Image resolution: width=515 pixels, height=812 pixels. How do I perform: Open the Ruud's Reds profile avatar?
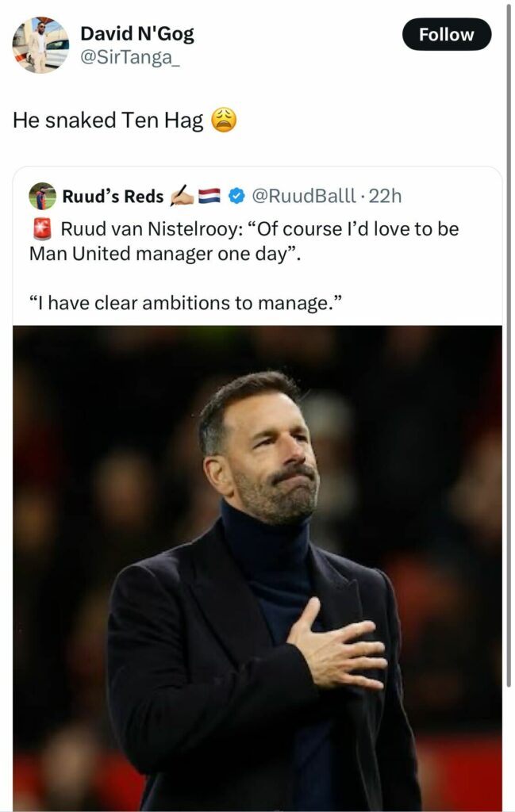coord(42,196)
